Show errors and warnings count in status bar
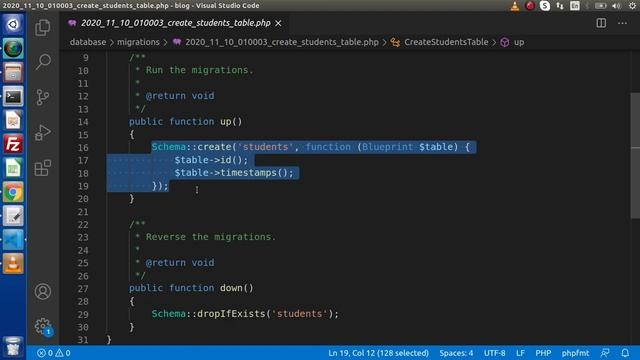This screenshot has height=360, width=640. pos(53,353)
